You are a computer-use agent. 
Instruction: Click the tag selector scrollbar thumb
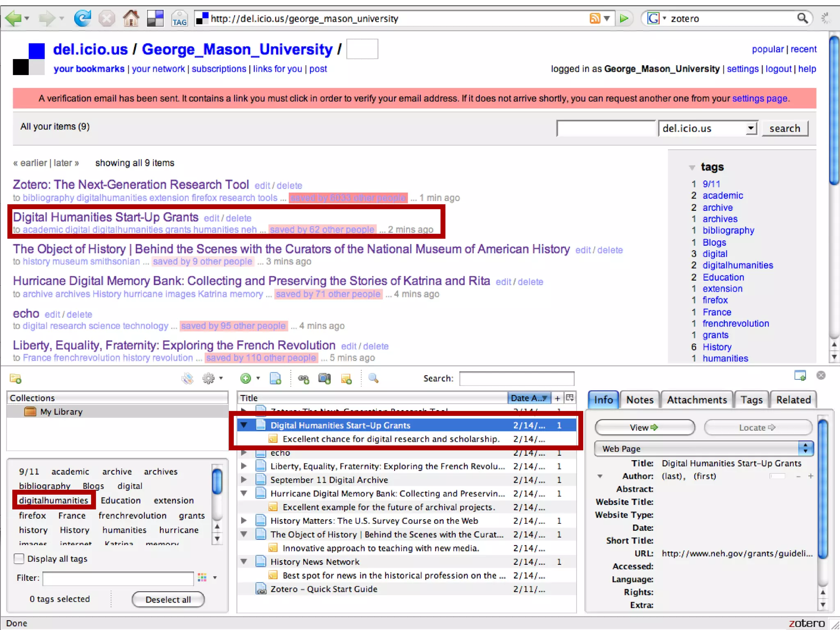coord(217,481)
